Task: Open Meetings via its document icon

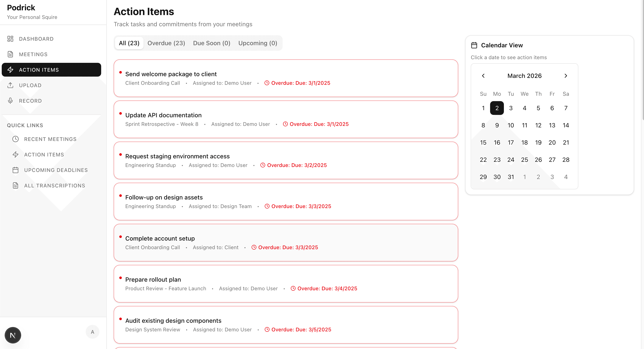Action: coord(10,54)
